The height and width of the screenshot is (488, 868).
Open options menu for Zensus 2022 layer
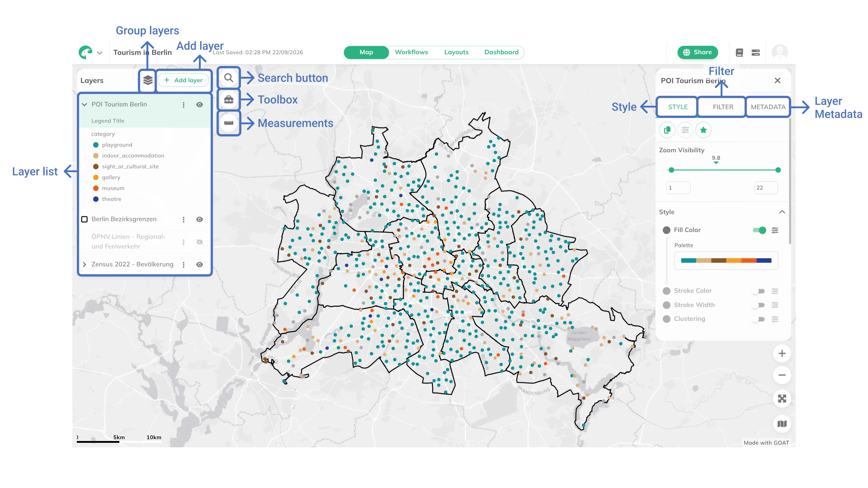point(184,265)
